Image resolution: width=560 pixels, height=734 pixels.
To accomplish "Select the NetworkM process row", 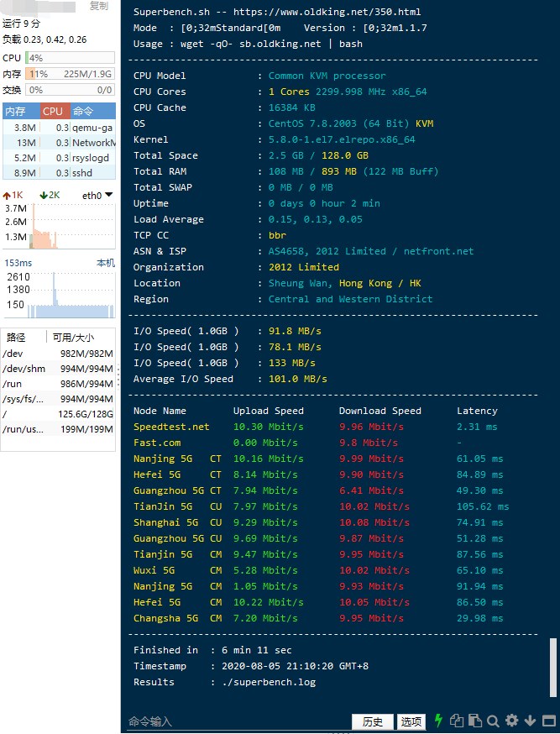I will pos(59,142).
